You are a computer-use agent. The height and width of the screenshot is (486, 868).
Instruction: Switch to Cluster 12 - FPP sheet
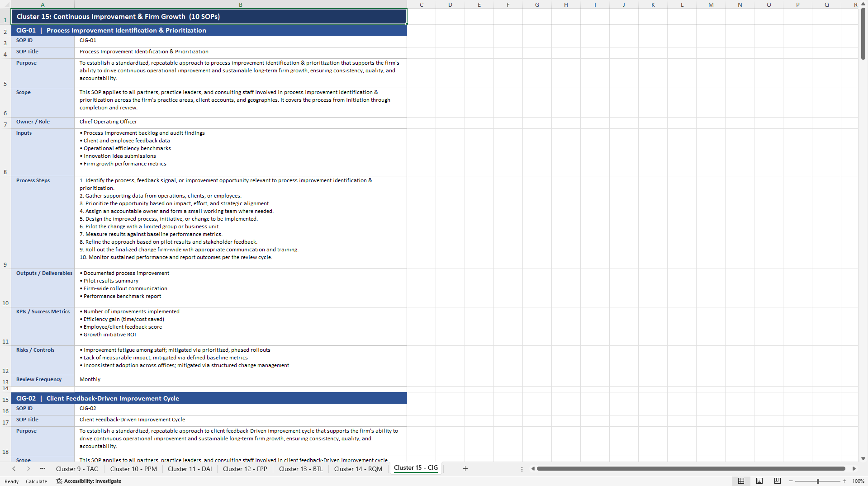[x=245, y=469]
